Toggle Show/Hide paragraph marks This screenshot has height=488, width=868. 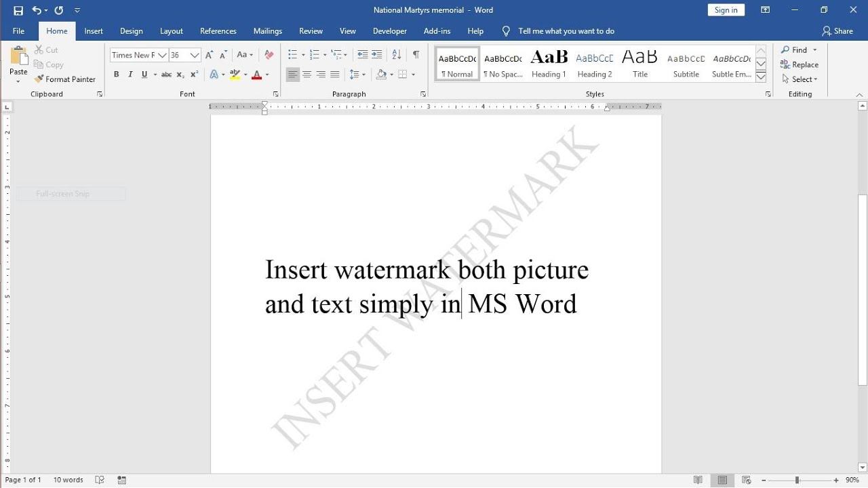pyautogui.click(x=416, y=55)
